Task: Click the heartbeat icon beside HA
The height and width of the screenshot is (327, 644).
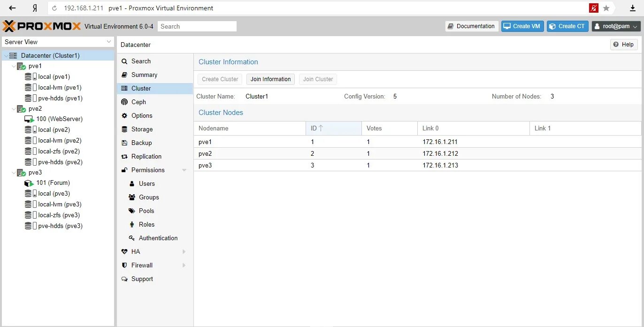Action: (124, 251)
